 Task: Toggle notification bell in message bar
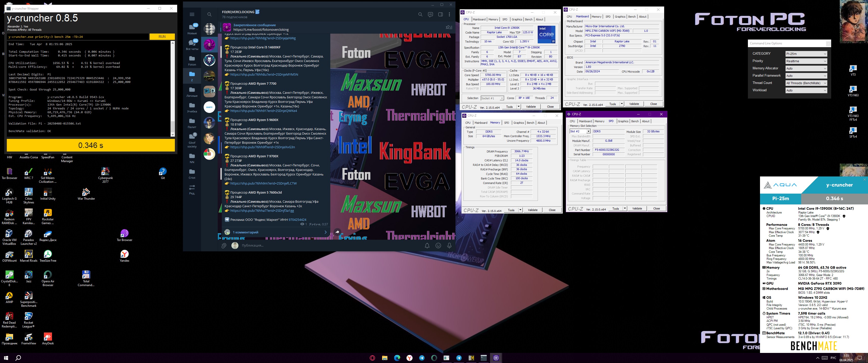coord(427,246)
